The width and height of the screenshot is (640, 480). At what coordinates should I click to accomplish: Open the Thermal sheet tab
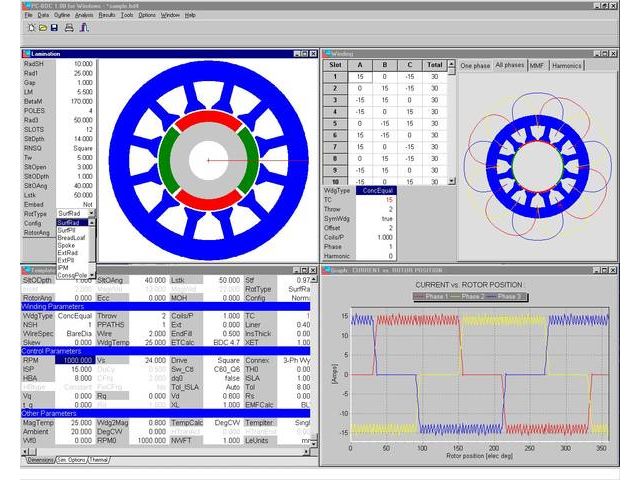(x=100, y=460)
